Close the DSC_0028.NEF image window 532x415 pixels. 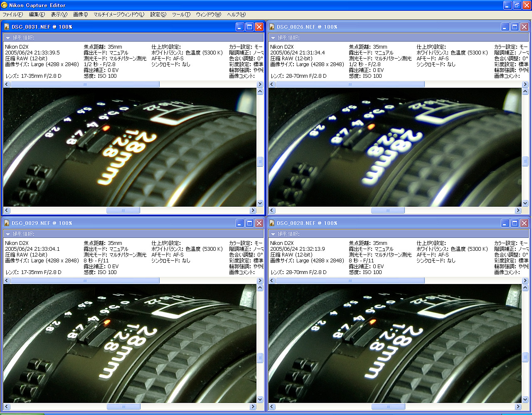[x=524, y=223]
